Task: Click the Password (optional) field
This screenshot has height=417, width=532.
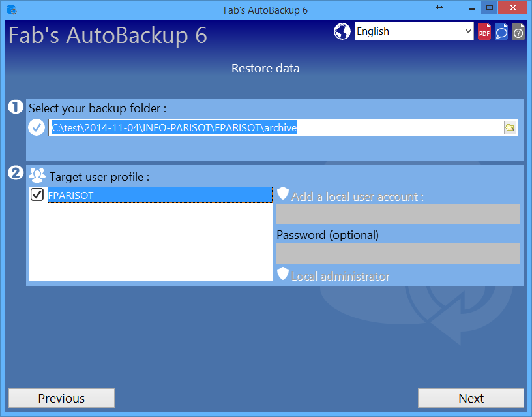Action: click(x=398, y=253)
